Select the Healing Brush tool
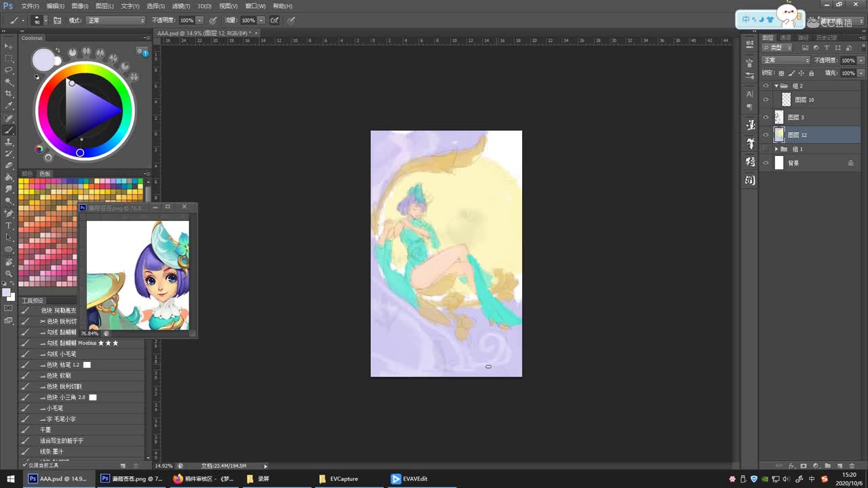Viewport: 868px width, 488px height. click(x=9, y=118)
